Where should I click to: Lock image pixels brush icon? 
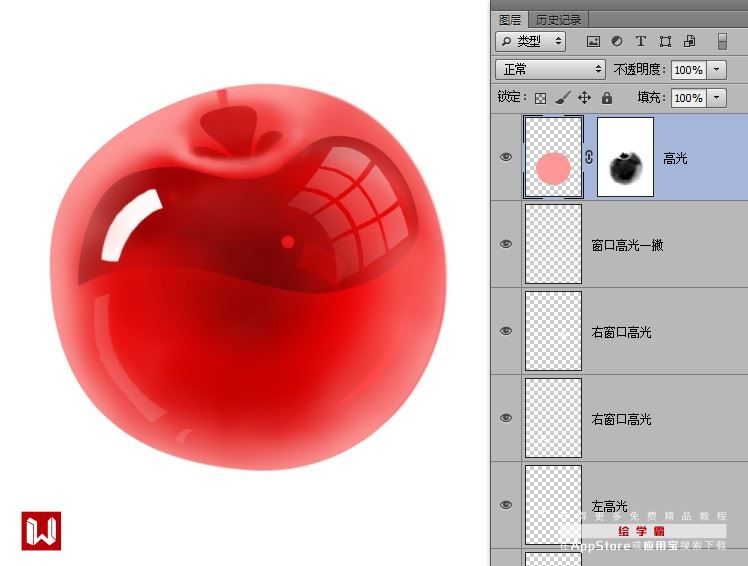(x=562, y=98)
